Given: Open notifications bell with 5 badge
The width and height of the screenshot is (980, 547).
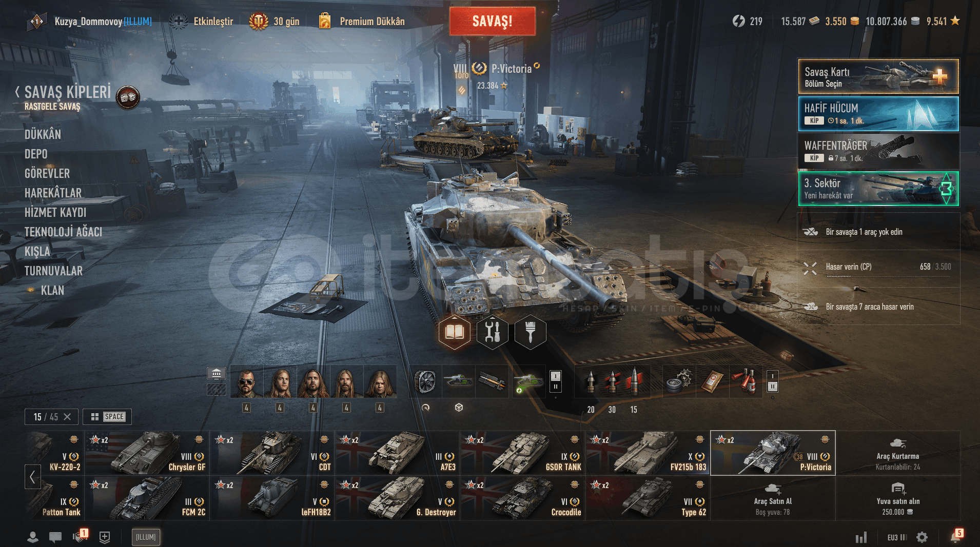Looking at the screenshot, I should pos(955,537).
